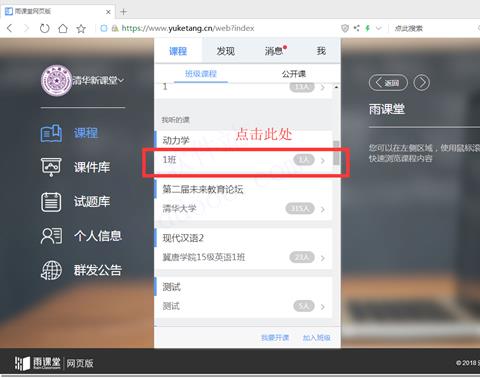Select the 公开课 sub-tab
Viewport: 480px width, 378px height.
tap(294, 74)
